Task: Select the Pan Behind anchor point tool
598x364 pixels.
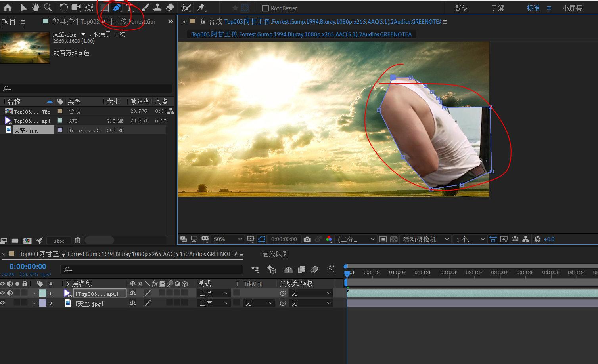Action: point(89,8)
